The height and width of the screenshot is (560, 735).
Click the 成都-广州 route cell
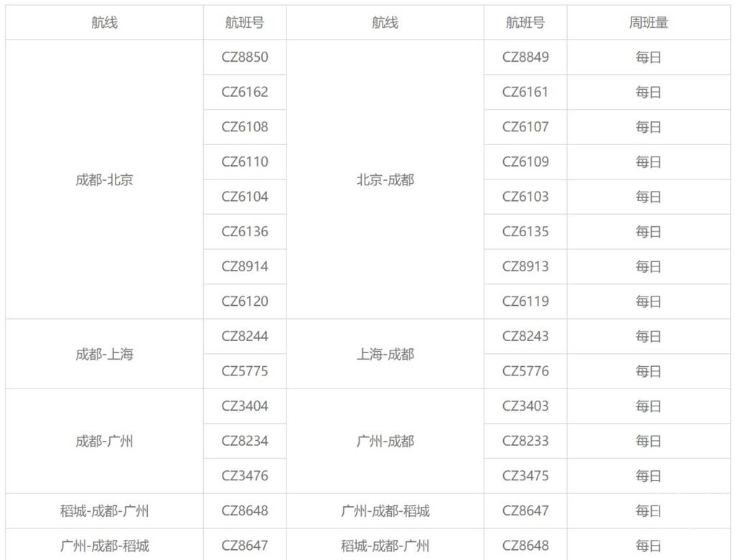(104, 441)
